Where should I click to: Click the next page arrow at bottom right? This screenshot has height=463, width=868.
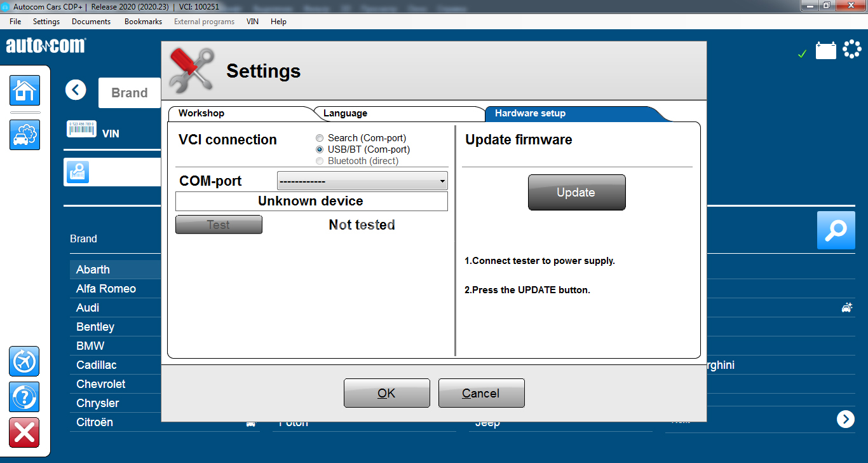[846, 419]
